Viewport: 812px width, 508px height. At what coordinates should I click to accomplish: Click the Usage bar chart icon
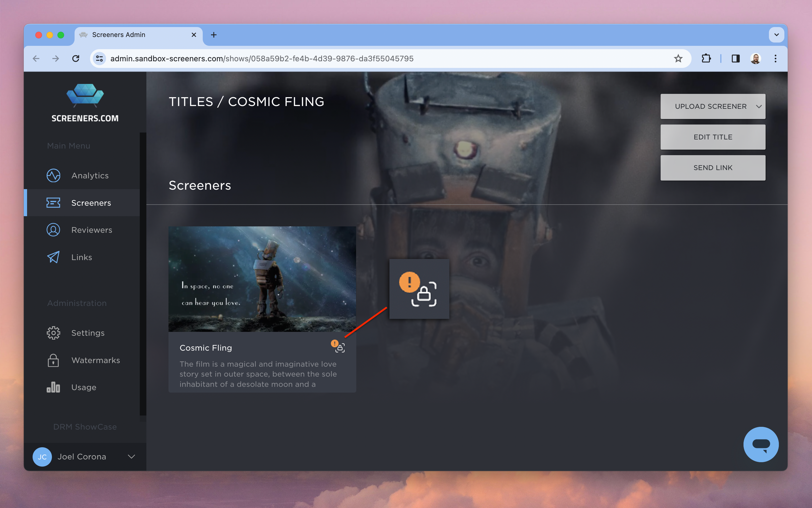[x=53, y=387]
